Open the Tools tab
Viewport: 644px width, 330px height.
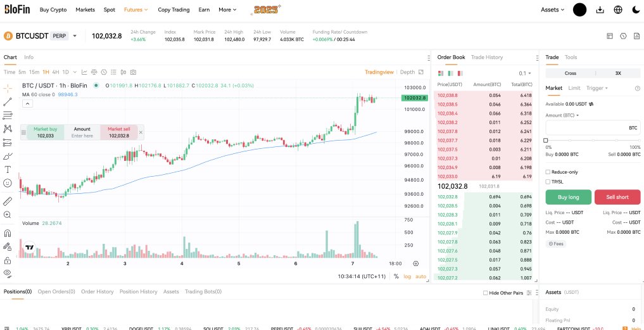tap(571, 57)
